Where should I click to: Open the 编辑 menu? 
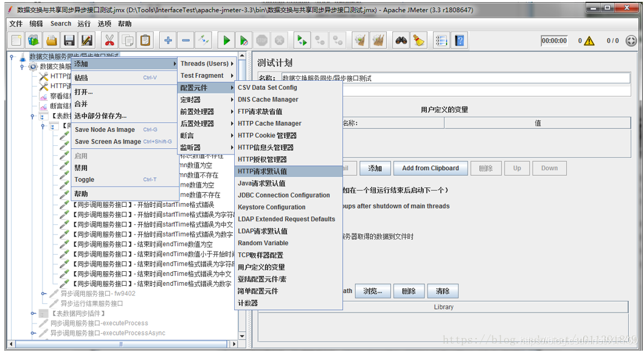click(x=36, y=24)
